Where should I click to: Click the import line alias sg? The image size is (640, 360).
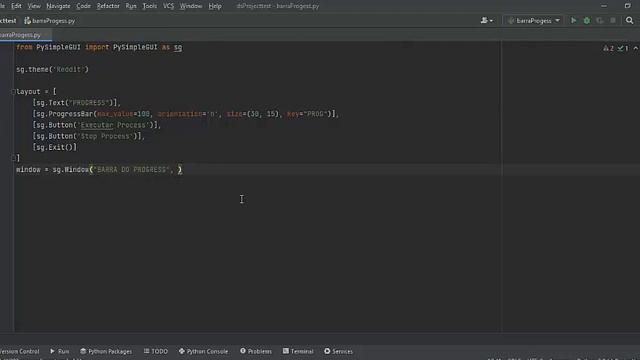(178, 47)
